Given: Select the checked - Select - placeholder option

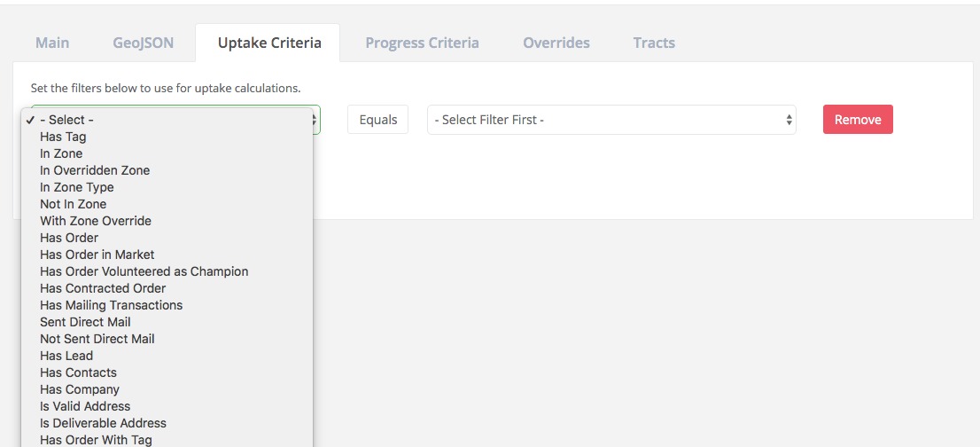Looking at the screenshot, I should [66, 120].
